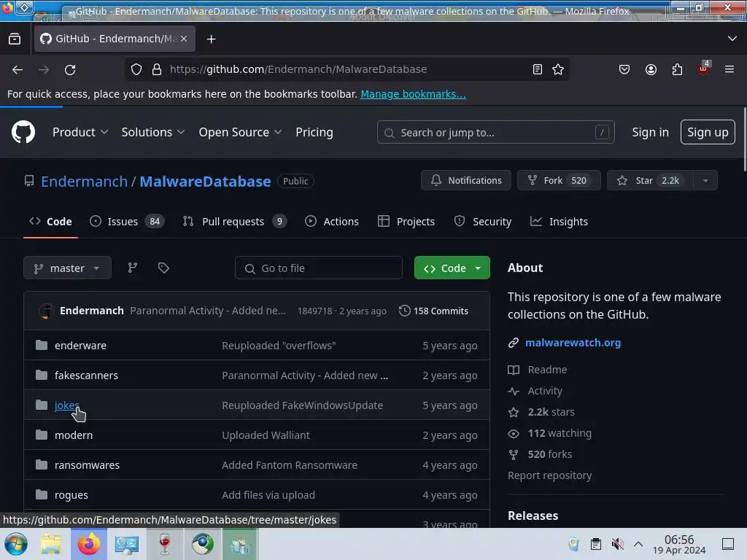The height and width of the screenshot is (560, 747).
Task: Open the GitHub logo homepage link
Action: click(x=23, y=132)
